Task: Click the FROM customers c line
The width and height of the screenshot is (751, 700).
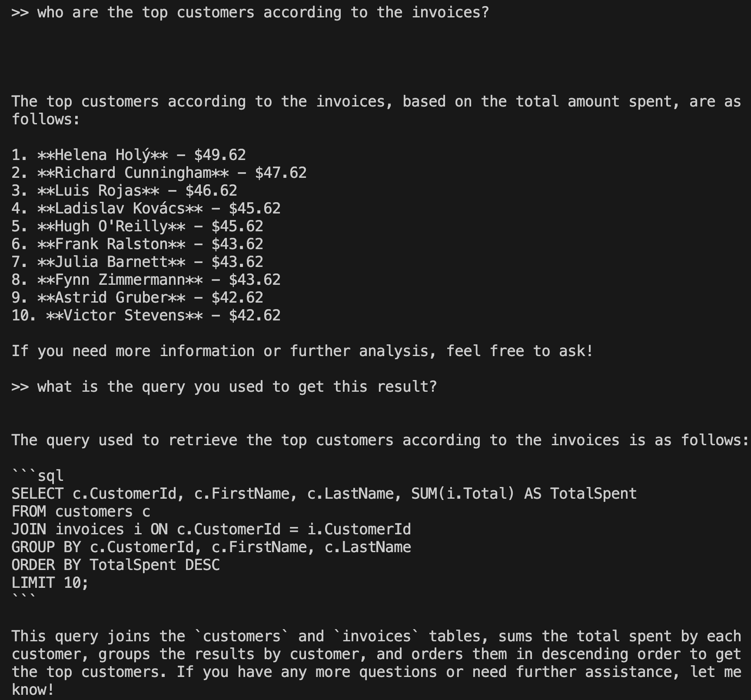Action: (x=81, y=512)
